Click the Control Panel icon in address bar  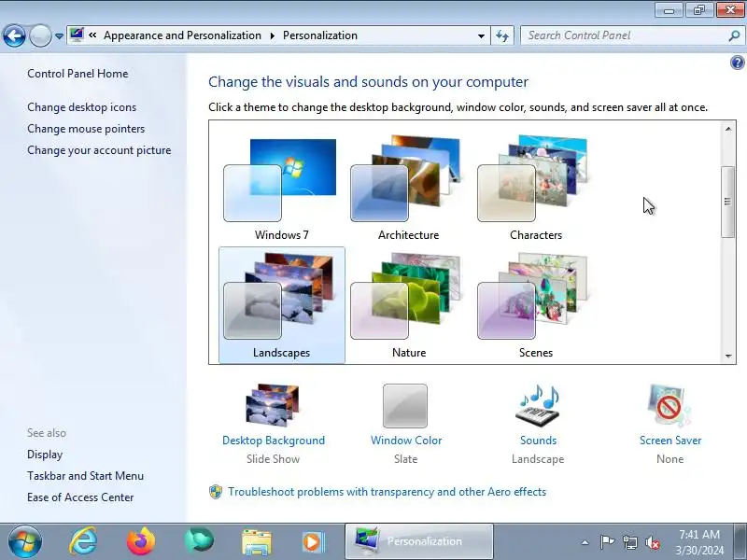[77, 35]
